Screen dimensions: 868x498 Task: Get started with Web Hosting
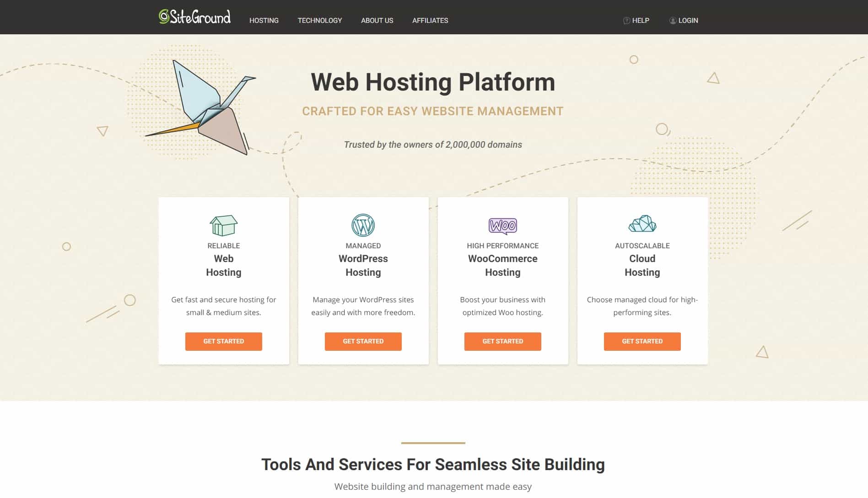click(x=224, y=342)
